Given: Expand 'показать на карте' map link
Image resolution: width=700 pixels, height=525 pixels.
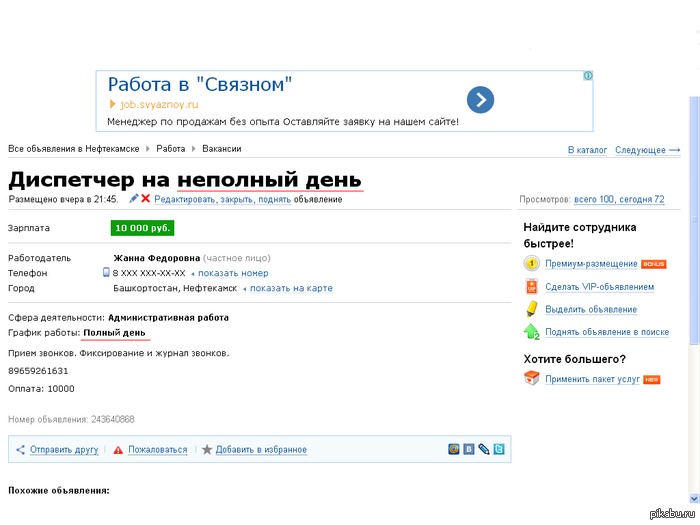Looking at the screenshot, I should click(291, 288).
